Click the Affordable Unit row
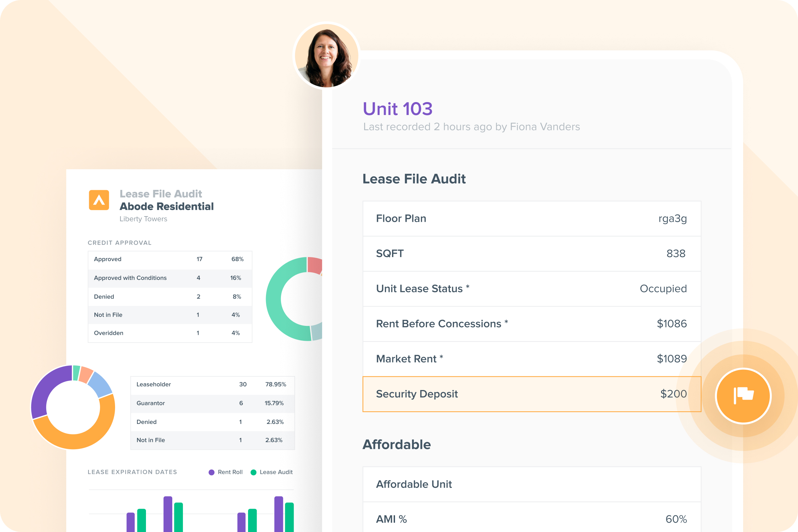This screenshot has height=532, width=798. pos(531,484)
